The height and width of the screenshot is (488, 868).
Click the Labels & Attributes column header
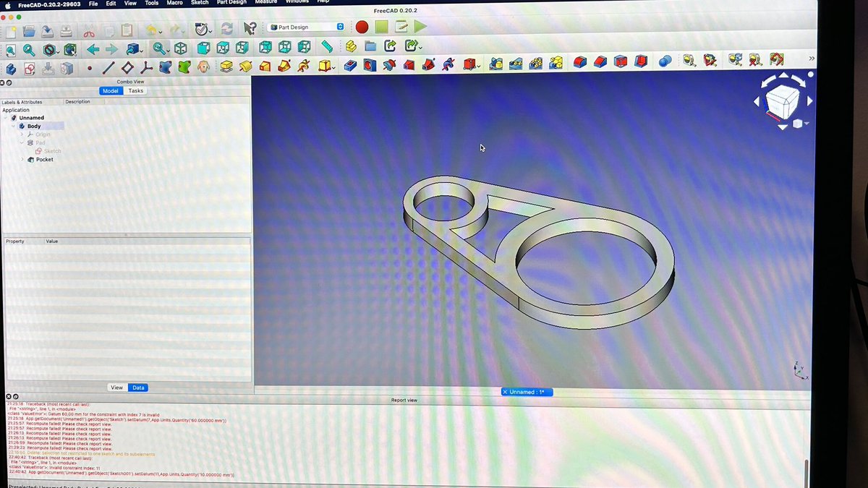32,102
